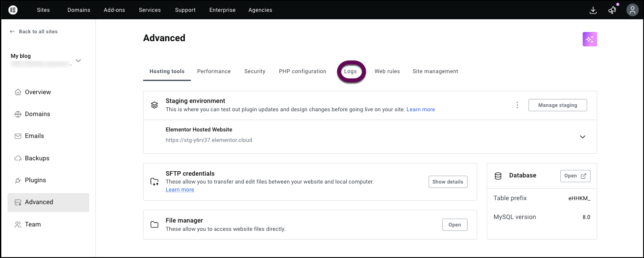644x258 pixels.
Task: Click the Manage staging button
Action: point(557,105)
